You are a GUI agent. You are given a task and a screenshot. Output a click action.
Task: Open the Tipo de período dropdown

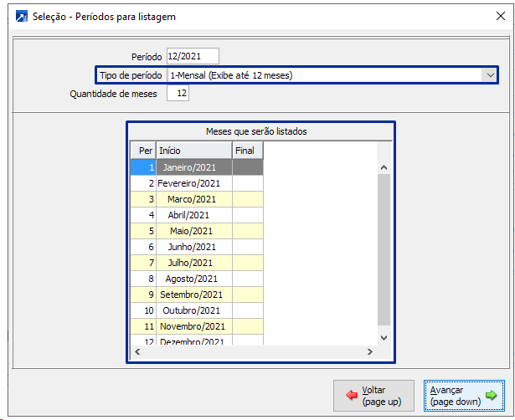point(490,75)
